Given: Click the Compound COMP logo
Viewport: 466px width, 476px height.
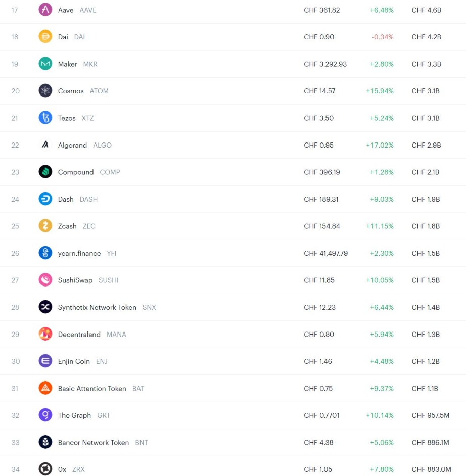Looking at the screenshot, I should coord(45,172).
